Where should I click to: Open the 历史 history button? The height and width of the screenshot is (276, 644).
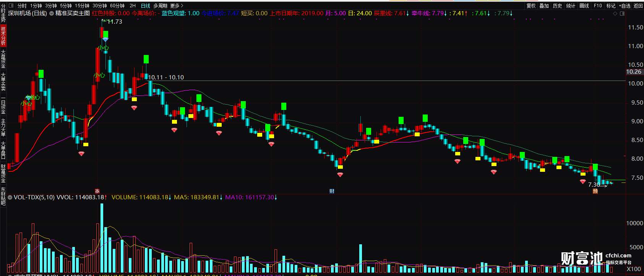tap(558, 6)
